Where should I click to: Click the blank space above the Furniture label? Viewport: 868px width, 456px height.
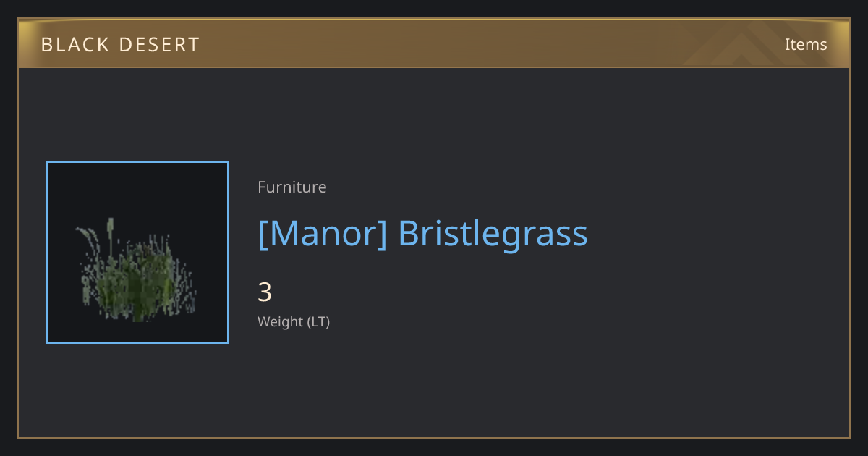tap(434, 123)
